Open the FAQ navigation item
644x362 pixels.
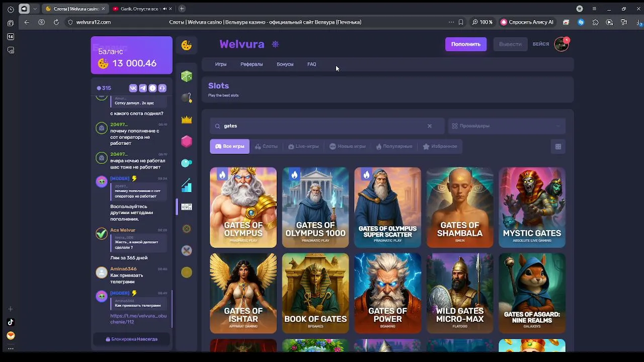[312, 64]
